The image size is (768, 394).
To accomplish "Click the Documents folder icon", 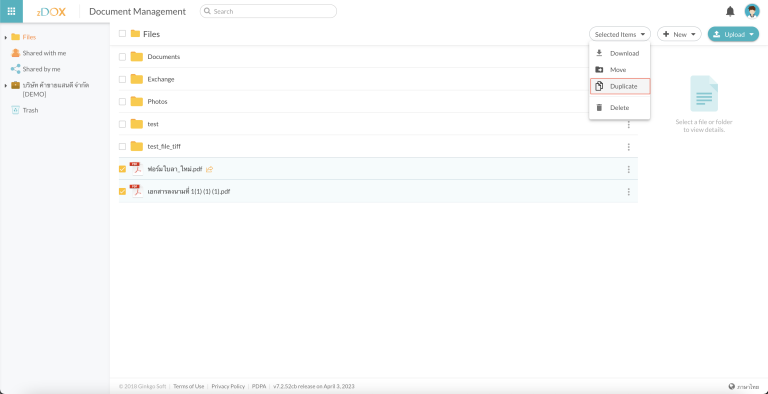I will (137, 57).
